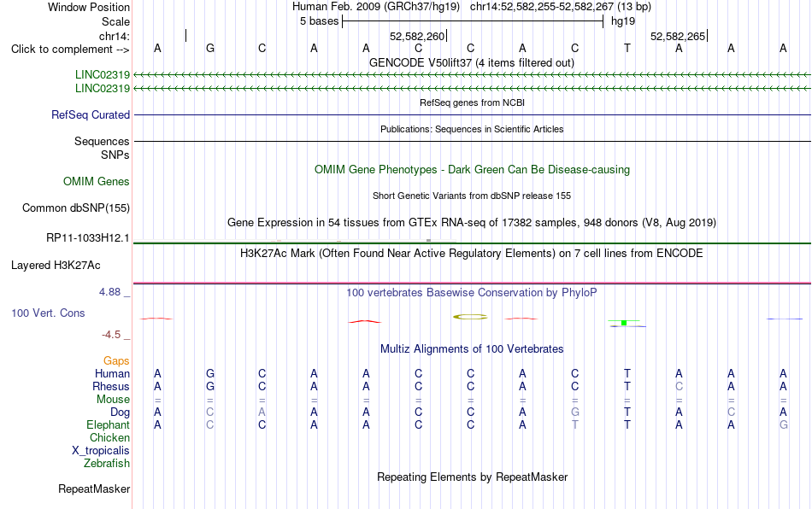812x509 pixels.
Task: Click the 52,582,260 position marker
Action: (x=417, y=36)
